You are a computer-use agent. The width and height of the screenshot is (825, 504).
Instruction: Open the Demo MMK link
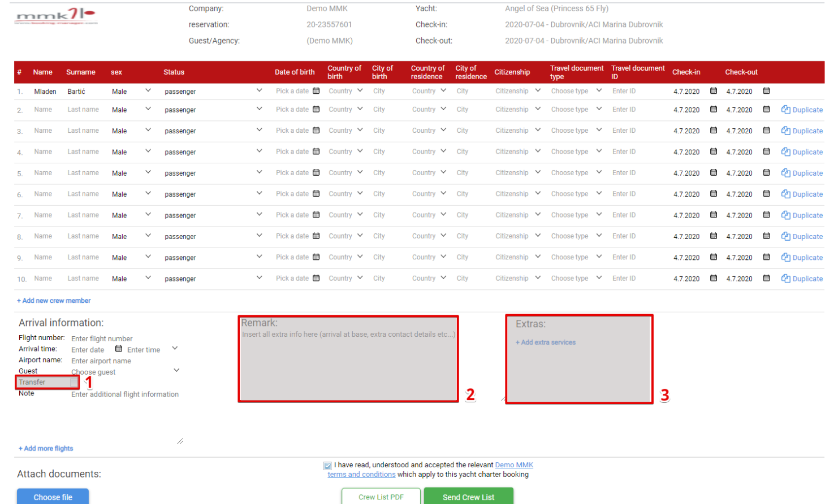click(x=514, y=465)
